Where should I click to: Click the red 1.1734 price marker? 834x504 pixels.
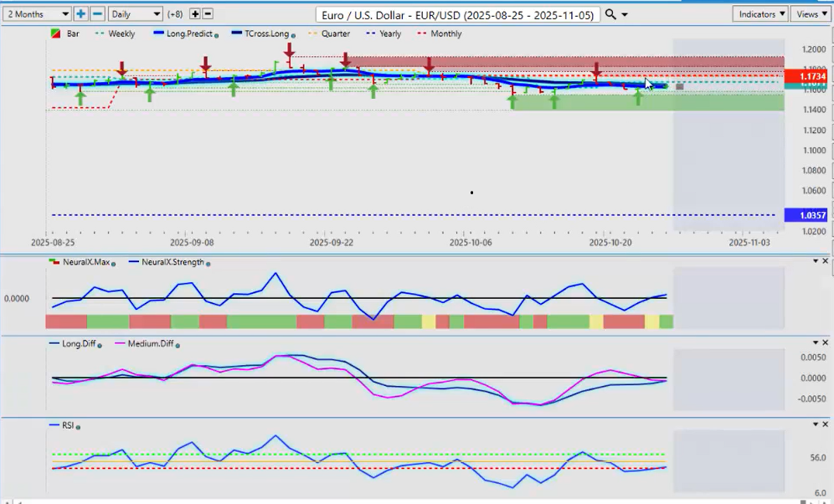(806, 76)
